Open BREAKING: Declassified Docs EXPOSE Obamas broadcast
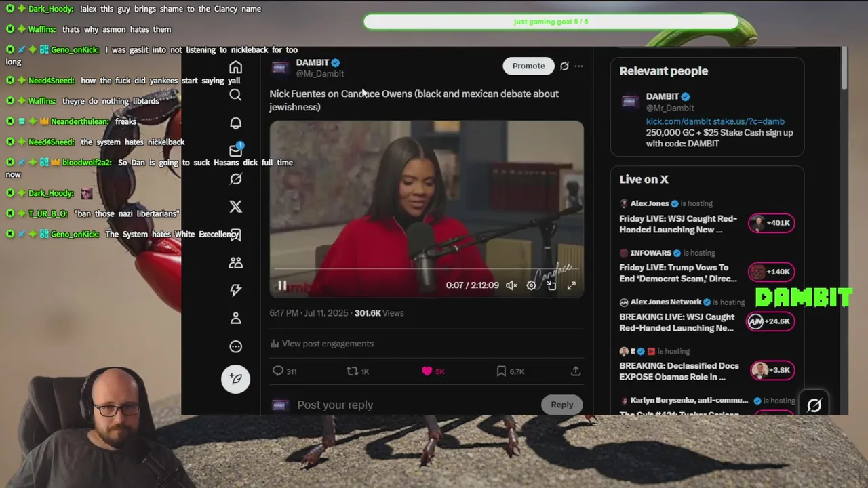The width and height of the screenshot is (868, 488). [679, 371]
